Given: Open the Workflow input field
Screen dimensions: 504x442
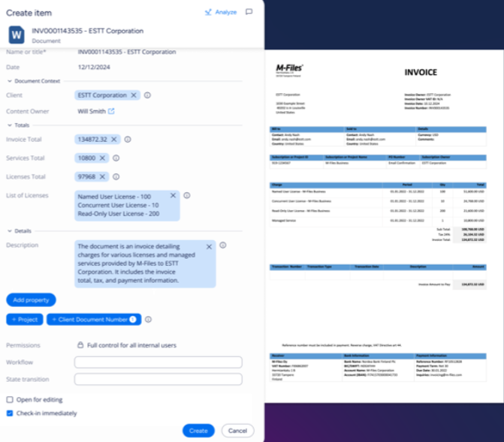Looking at the screenshot, I should [x=158, y=362].
